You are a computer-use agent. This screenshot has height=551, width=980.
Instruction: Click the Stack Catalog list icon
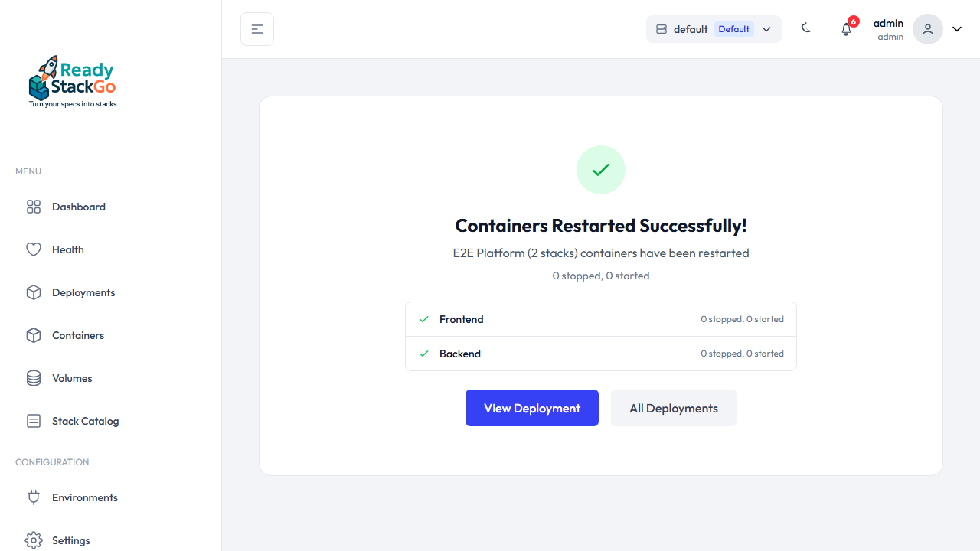click(34, 421)
